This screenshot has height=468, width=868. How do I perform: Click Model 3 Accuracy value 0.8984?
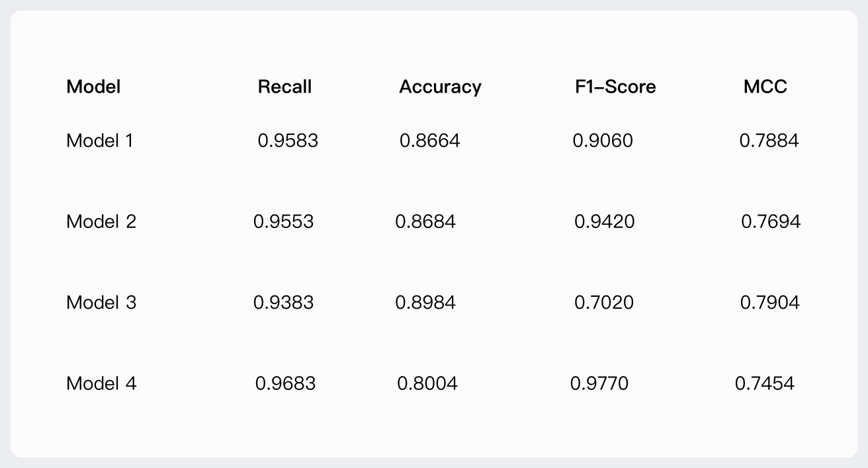pyautogui.click(x=425, y=302)
